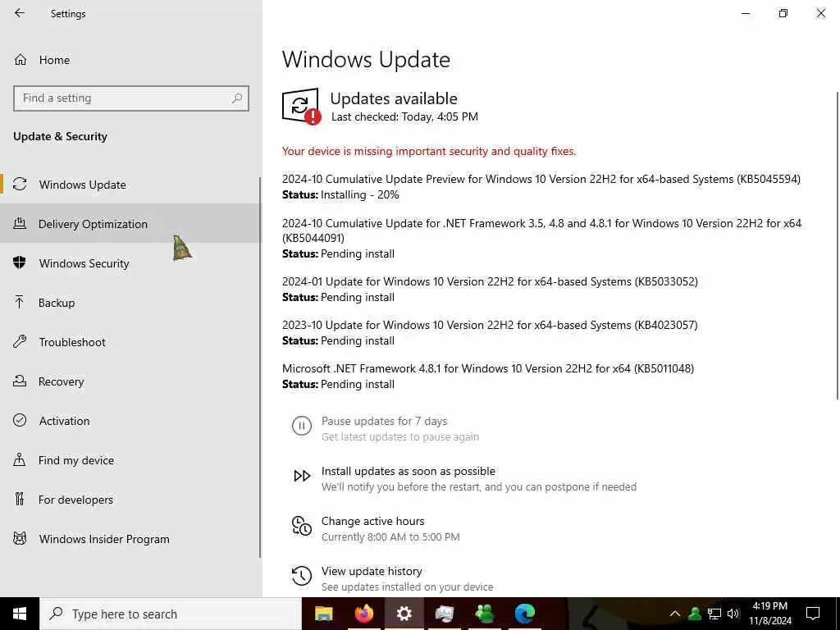Click the fast-forward install icon
This screenshot has height=630, width=840.
302,476
